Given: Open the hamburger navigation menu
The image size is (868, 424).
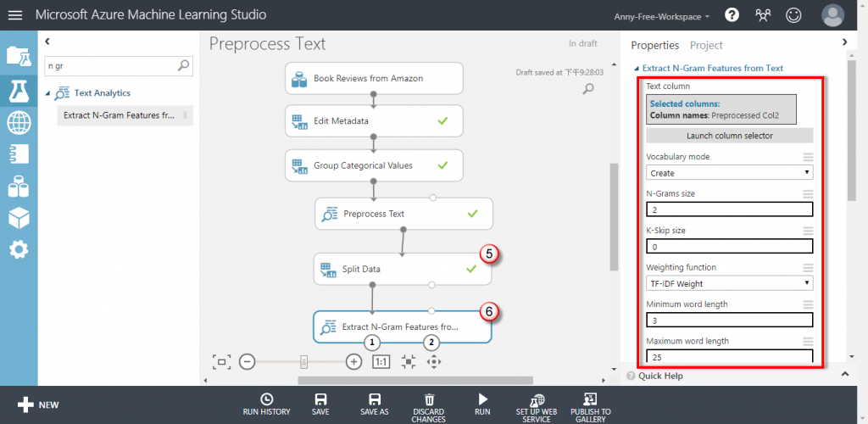Looking at the screenshot, I should coord(15,15).
